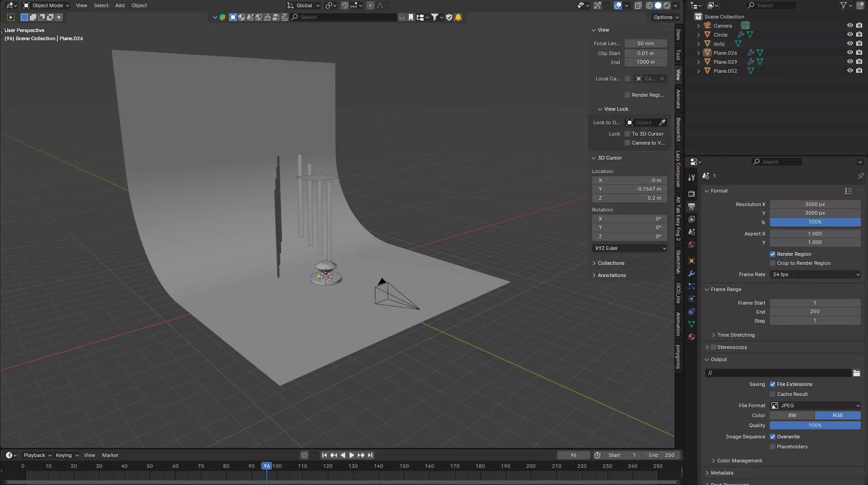Open the Object properties orange square icon

click(691, 261)
